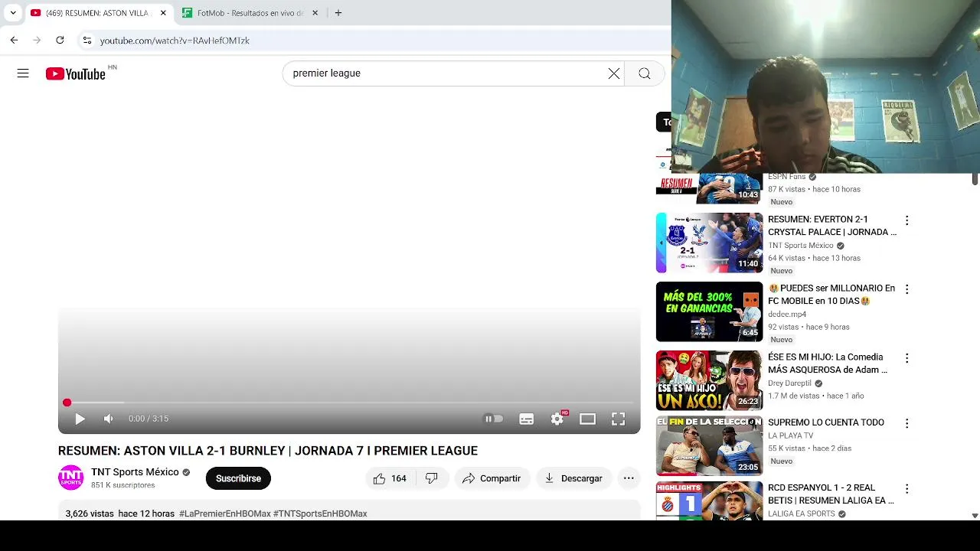This screenshot has width=980, height=551.
Task: Open more actions three-dot menu below video
Action: click(629, 478)
